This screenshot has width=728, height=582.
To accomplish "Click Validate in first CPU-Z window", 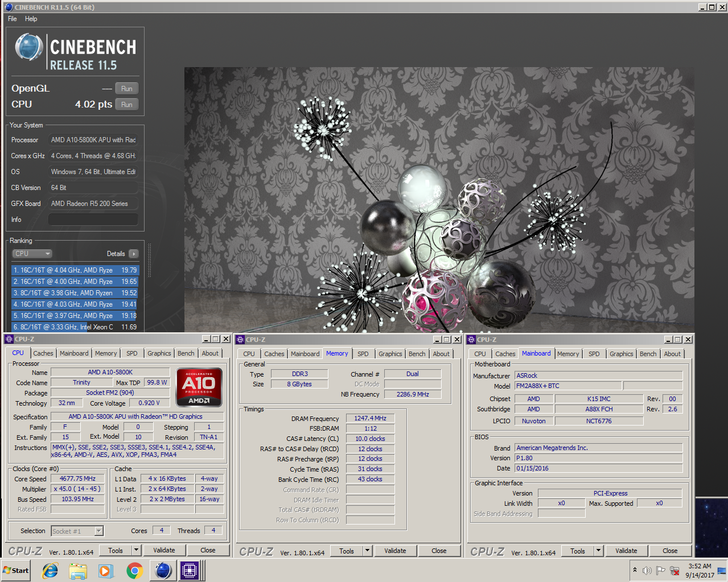I will [x=164, y=551].
